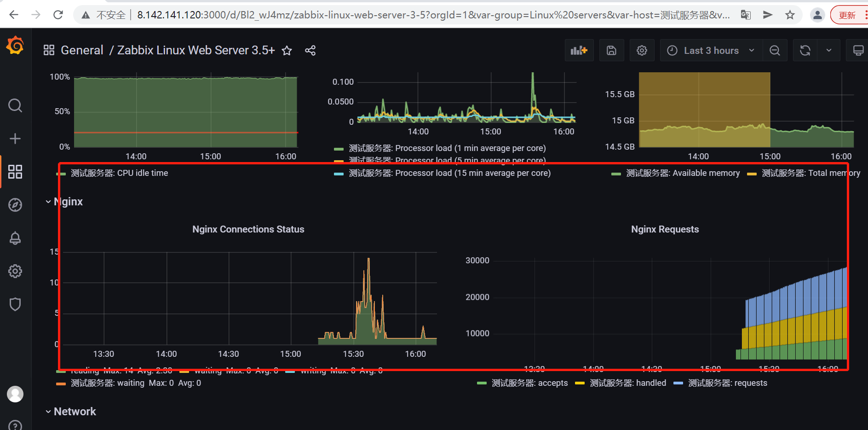Share the dashboard
The height and width of the screenshot is (430, 868).
(310, 51)
